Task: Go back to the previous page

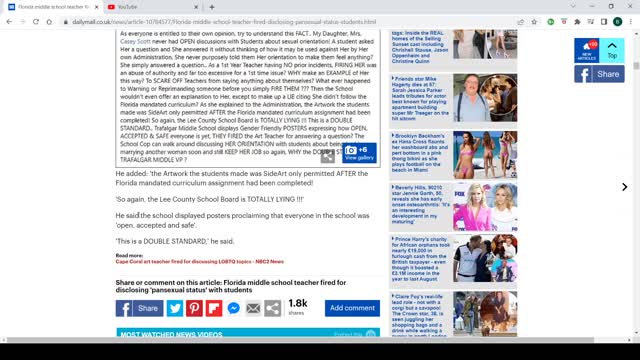Action: pyautogui.click(x=9, y=22)
